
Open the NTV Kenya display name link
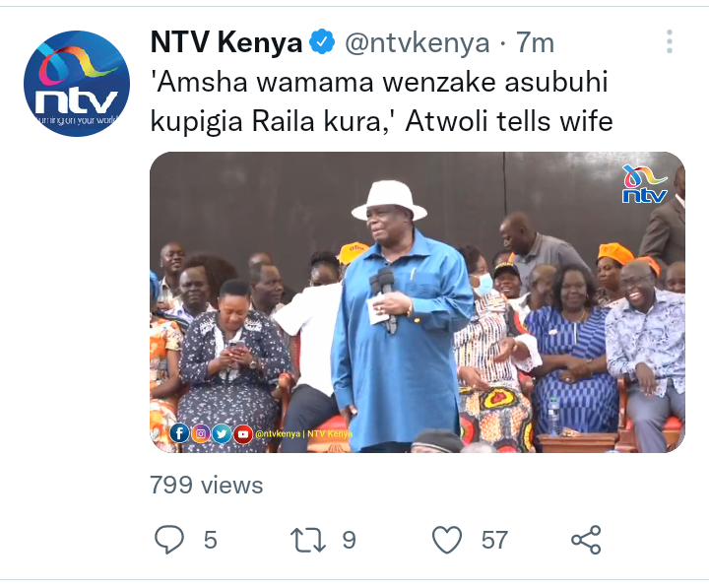coord(226,42)
